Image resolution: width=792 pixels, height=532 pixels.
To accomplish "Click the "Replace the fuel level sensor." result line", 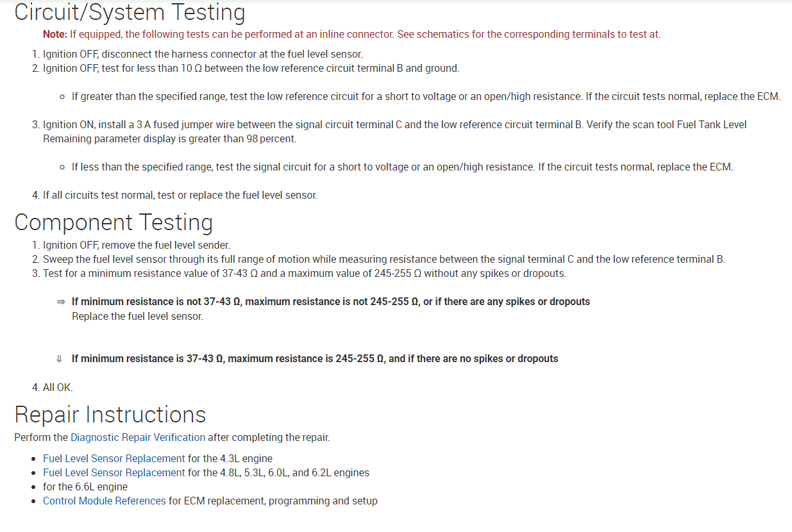I will [137, 317].
